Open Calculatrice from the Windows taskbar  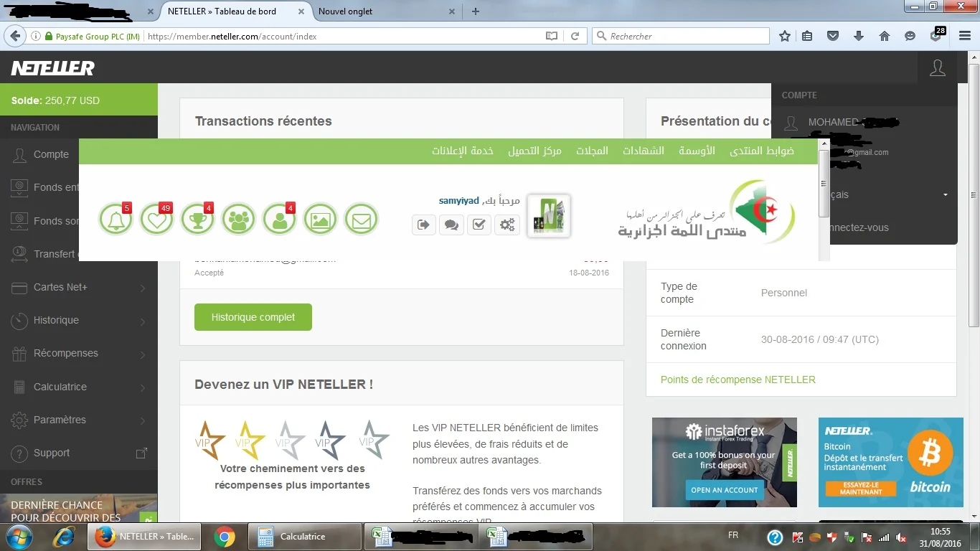[304, 537]
